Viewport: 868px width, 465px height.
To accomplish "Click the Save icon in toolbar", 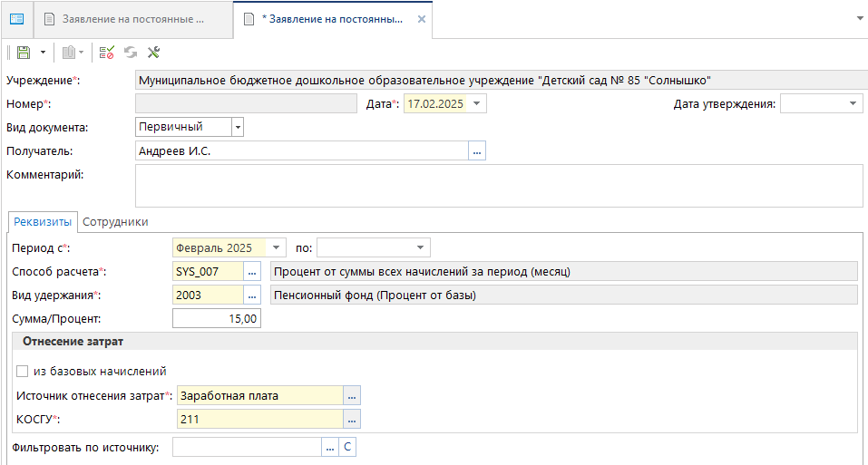I will pyautogui.click(x=24, y=53).
